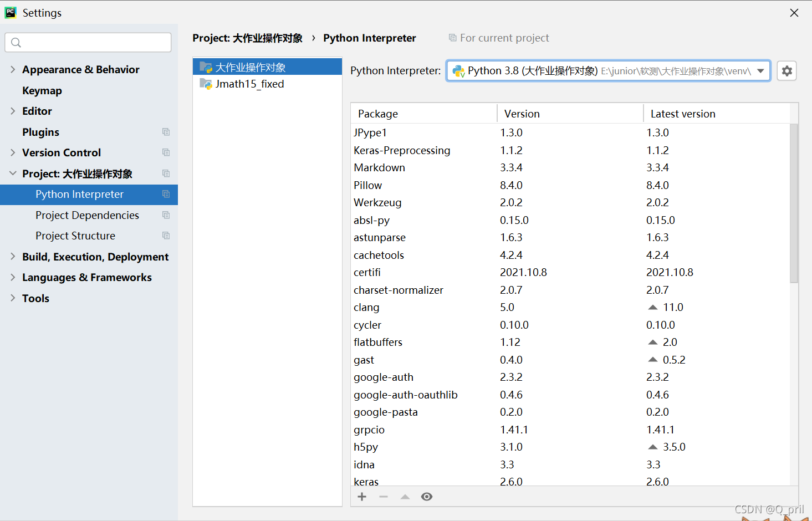
Task: Click the upgrade arrow next to flatbuffers 2.0
Action: tap(653, 342)
